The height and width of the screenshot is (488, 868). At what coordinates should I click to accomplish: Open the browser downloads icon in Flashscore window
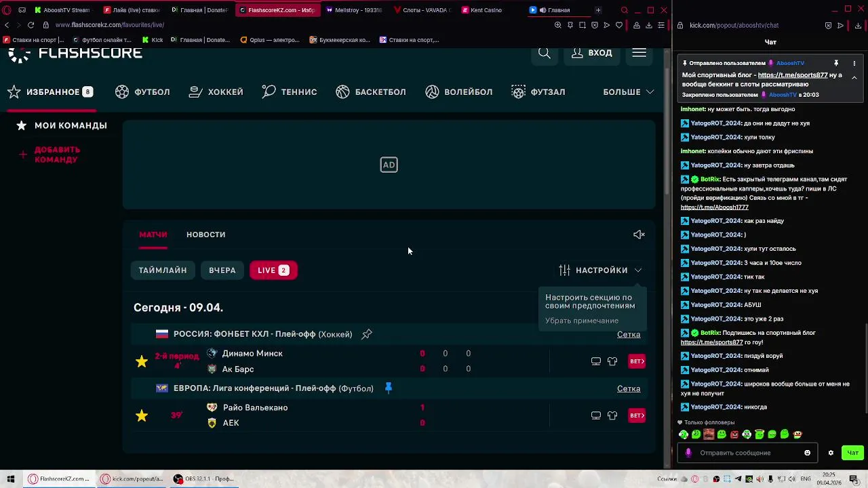click(x=649, y=25)
